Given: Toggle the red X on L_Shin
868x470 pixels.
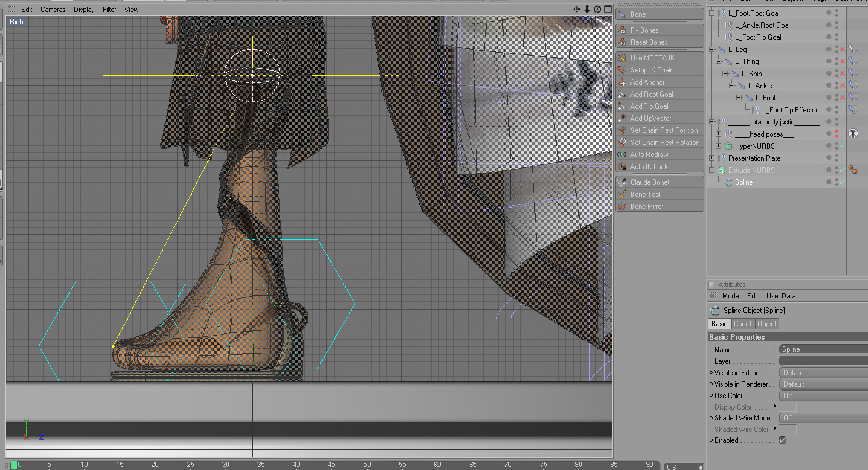Looking at the screenshot, I should [843, 74].
